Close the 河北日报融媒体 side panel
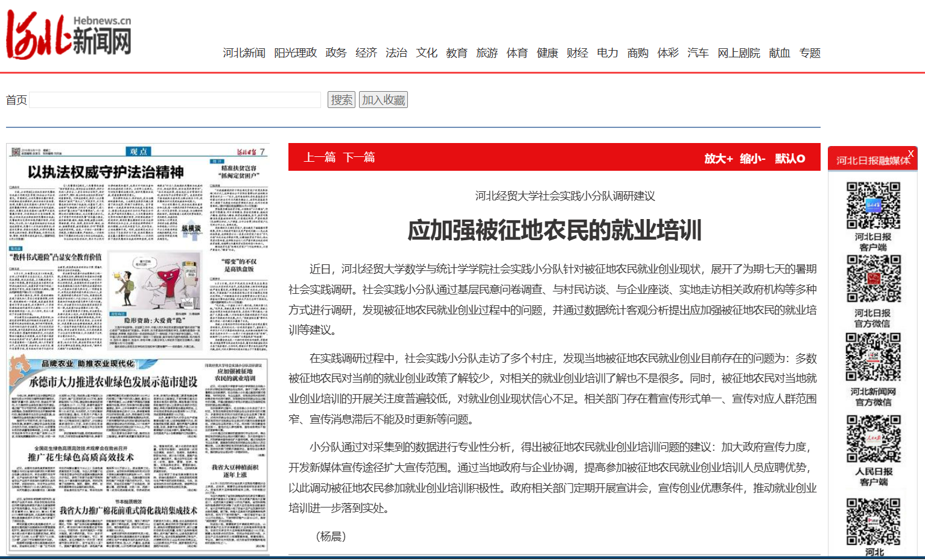This screenshot has height=560, width=925. click(x=911, y=154)
